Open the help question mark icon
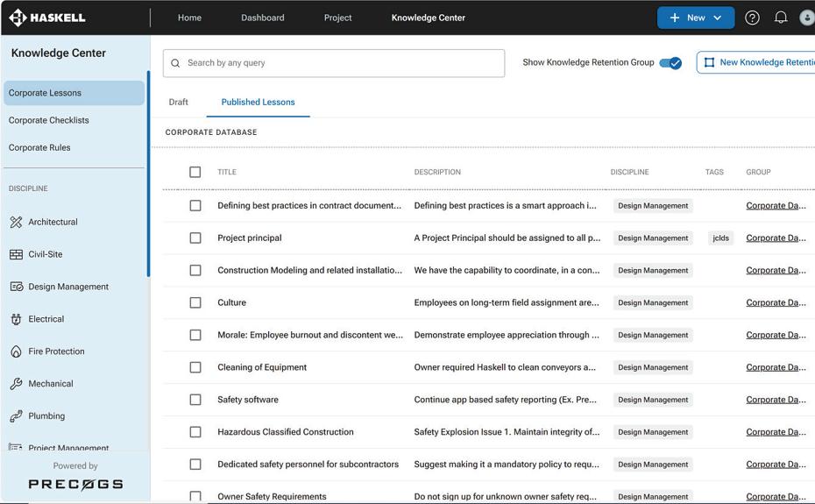This screenshot has width=815, height=504. pyautogui.click(x=752, y=18)
